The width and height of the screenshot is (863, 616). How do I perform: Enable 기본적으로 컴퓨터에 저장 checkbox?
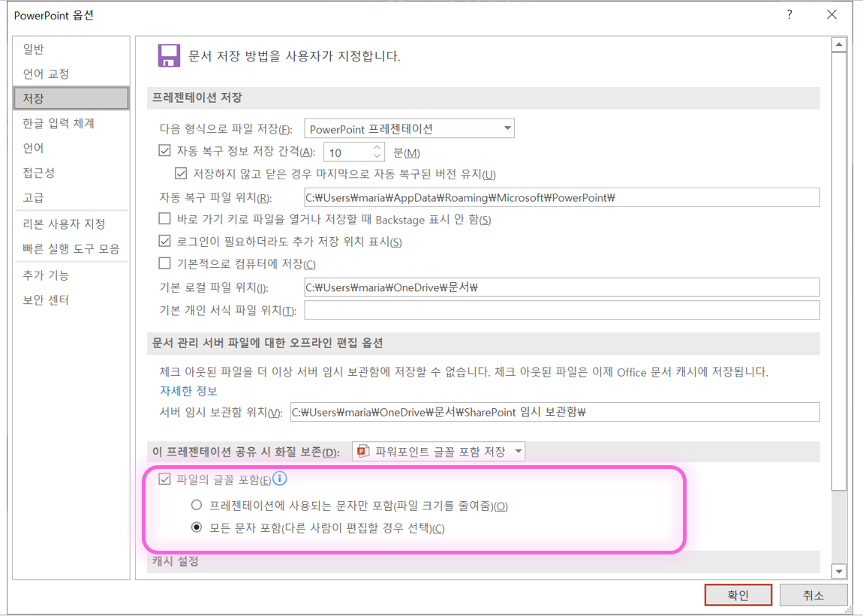coord(164,263)
